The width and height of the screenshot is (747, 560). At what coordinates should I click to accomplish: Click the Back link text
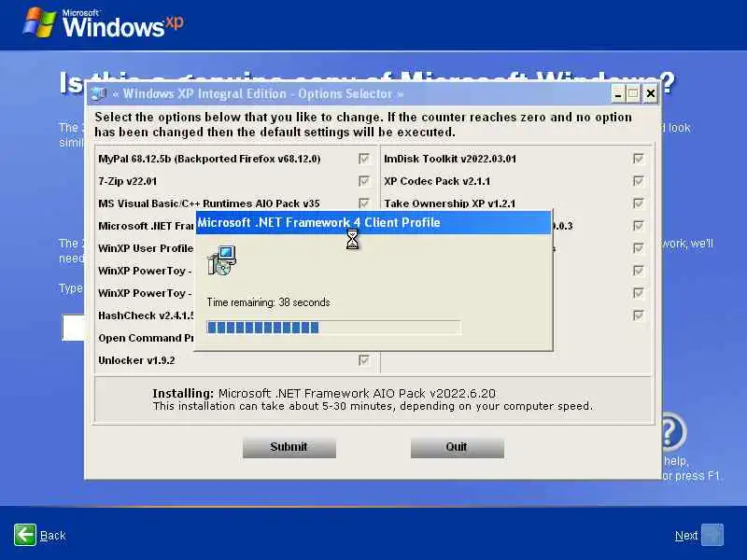pyautogui.click(x=53, y=536)
